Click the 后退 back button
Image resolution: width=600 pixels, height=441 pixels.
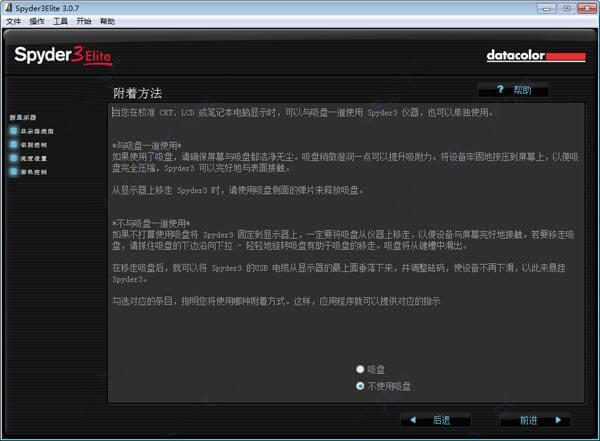click(435, 420)
